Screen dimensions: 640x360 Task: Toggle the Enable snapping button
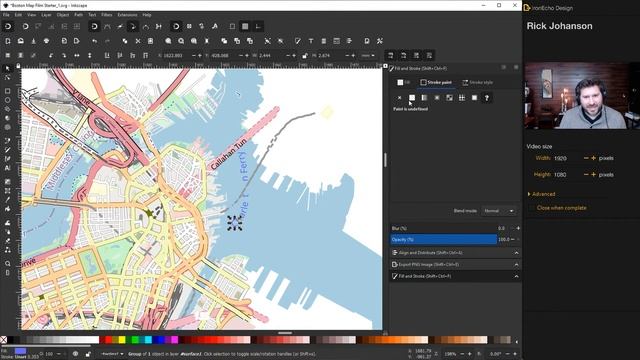pyautogui.click(x=8, y=27)
